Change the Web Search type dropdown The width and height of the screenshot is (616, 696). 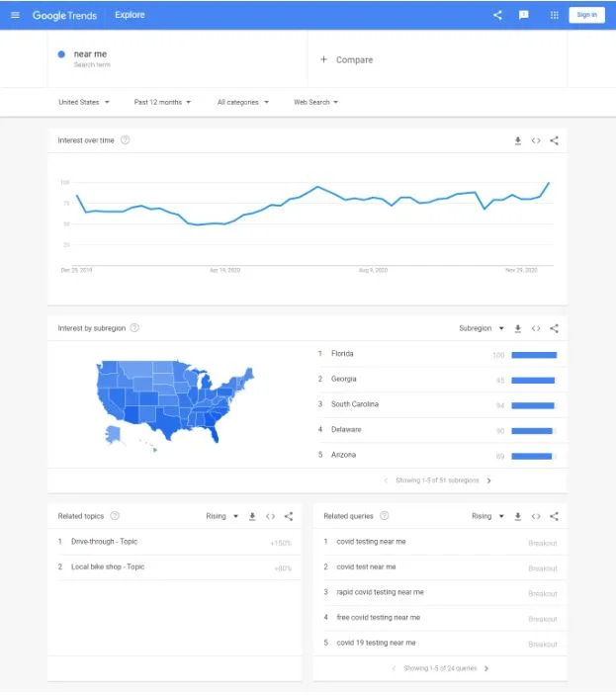[316, 102]
